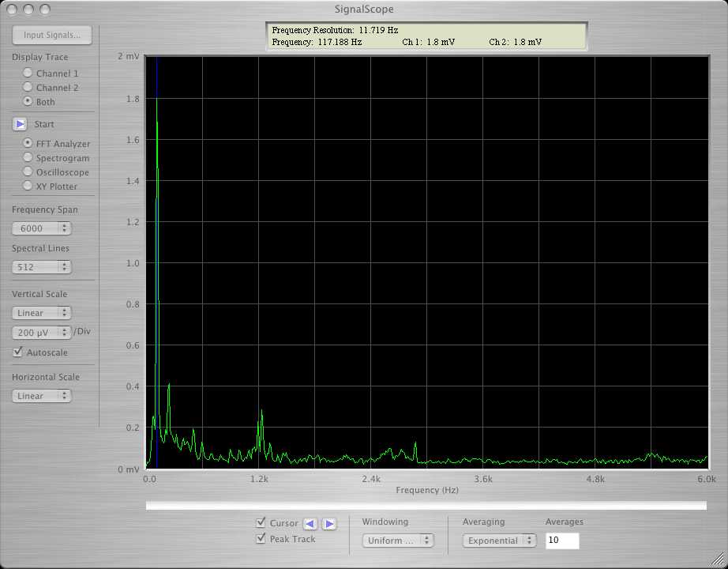Choose the Both channels radio option
This screenshot has height=569, width=728.
28,102
